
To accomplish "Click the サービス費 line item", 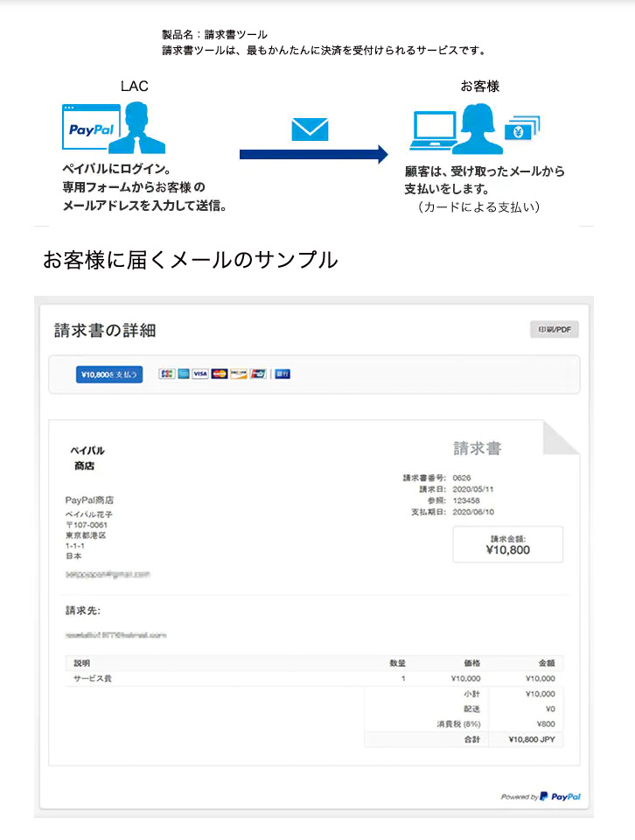I will click(92, 678).
